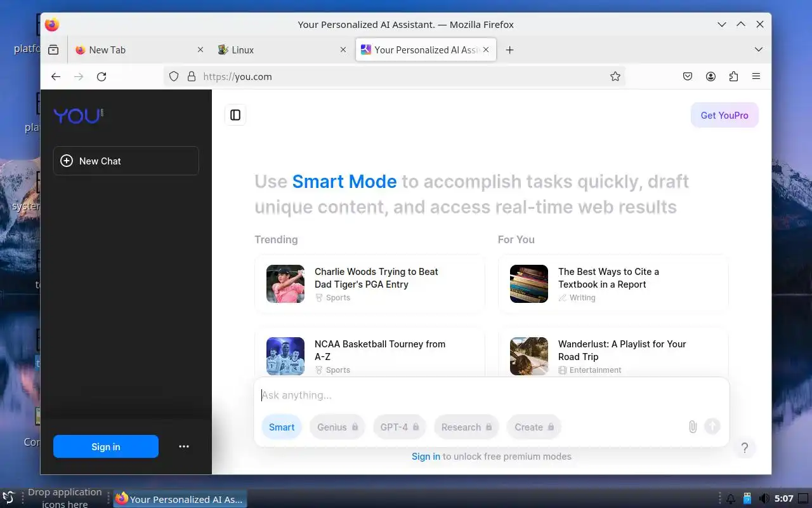Image resolution: width=812 pixels, height=508 pixels.
Task: Close the Linux tab
Action: click(x=343, y=50)
